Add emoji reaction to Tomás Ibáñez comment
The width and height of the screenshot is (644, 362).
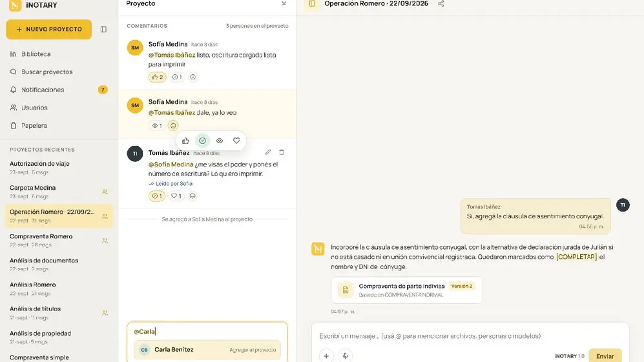click(192, 196)
